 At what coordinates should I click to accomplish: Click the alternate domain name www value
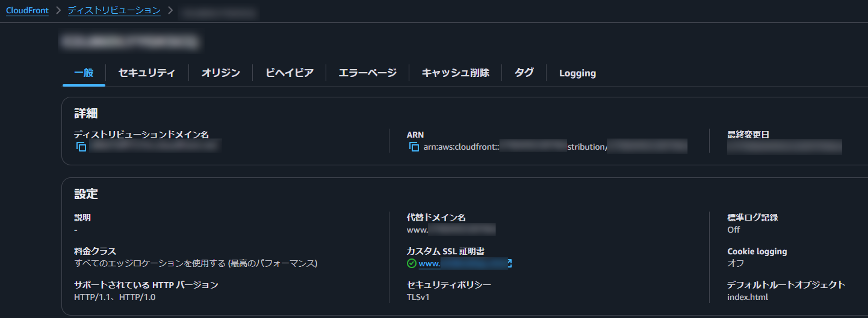(x=417, y=230)
